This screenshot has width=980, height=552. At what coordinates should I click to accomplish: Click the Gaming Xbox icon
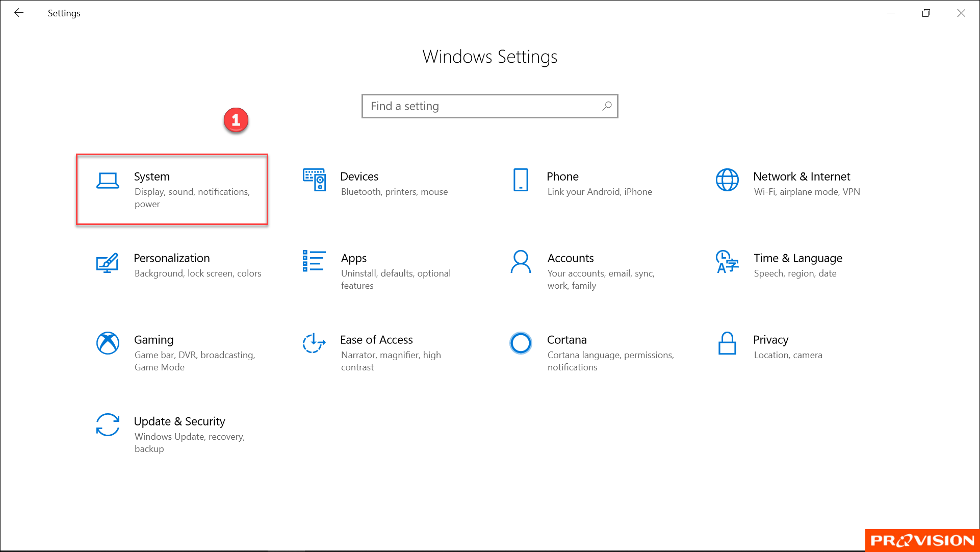(x=108, y=343)
